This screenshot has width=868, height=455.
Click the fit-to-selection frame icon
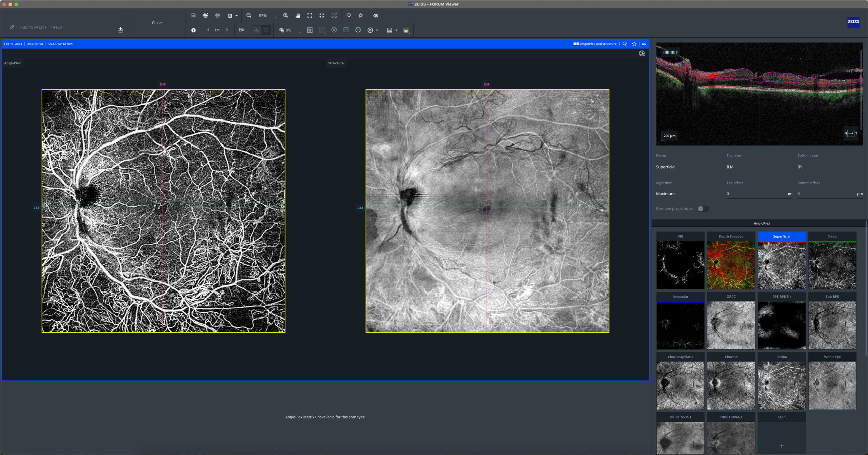pyautogui.click(x=334, y=16)
